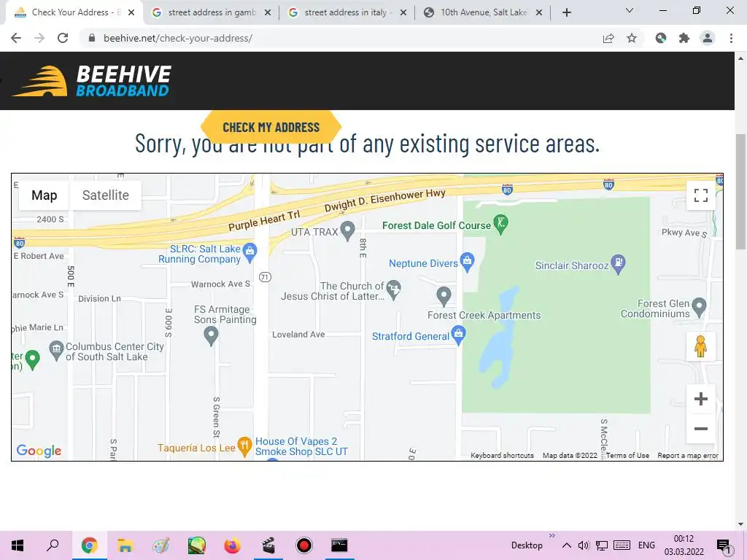
Task: Open the red record button taskbar app
Action: 303,545
